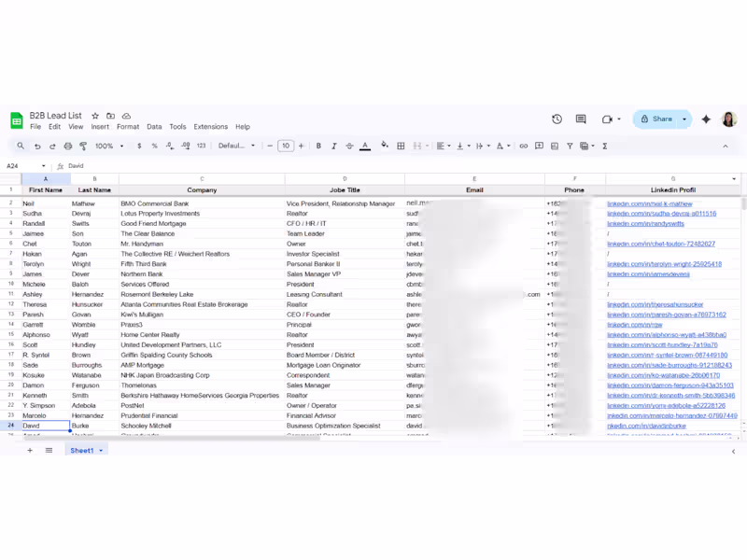Select column C header
This screenshot has height=560, width=747.
coord(202,179)
